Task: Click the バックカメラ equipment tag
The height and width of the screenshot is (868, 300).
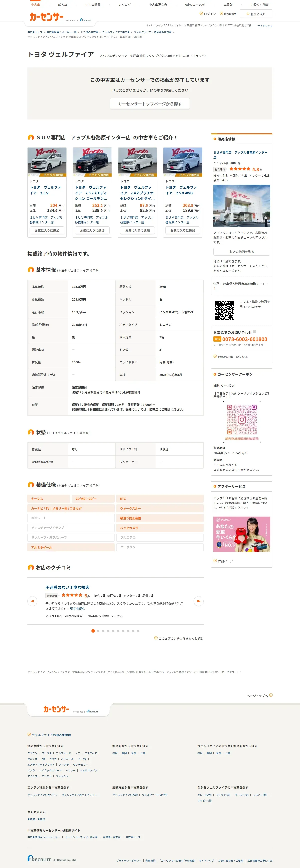Action: point(160,528)
